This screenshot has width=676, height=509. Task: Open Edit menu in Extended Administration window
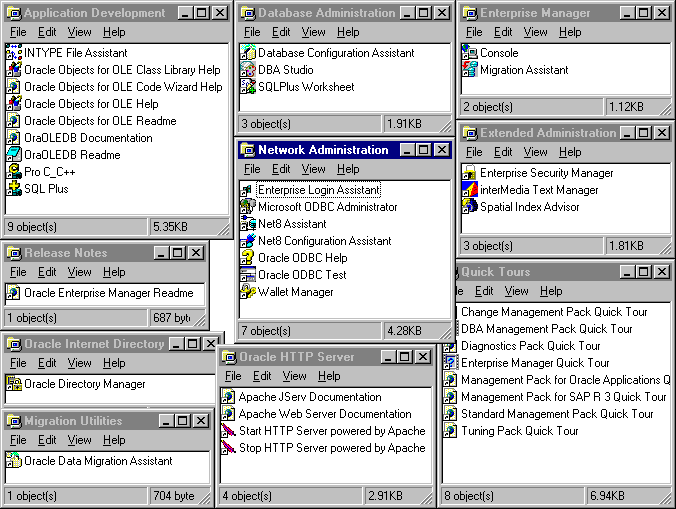[x=503, y=152]
